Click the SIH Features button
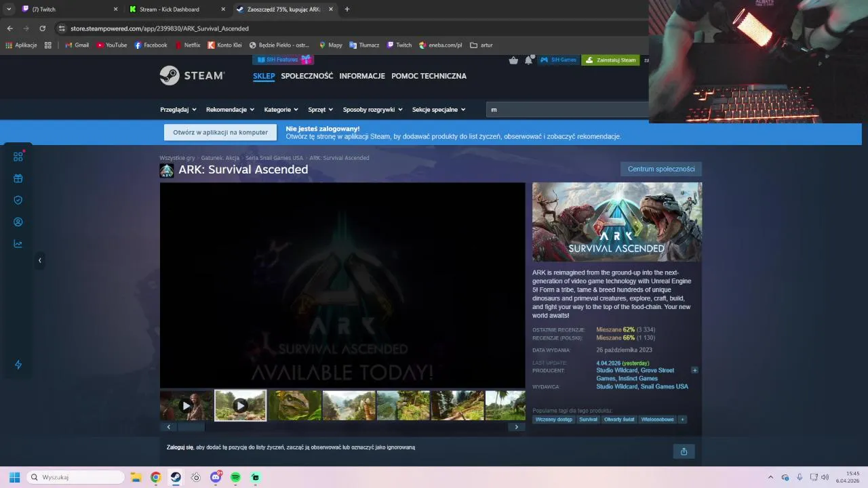This screenshot has height=488, width=868. coord(283,60)
